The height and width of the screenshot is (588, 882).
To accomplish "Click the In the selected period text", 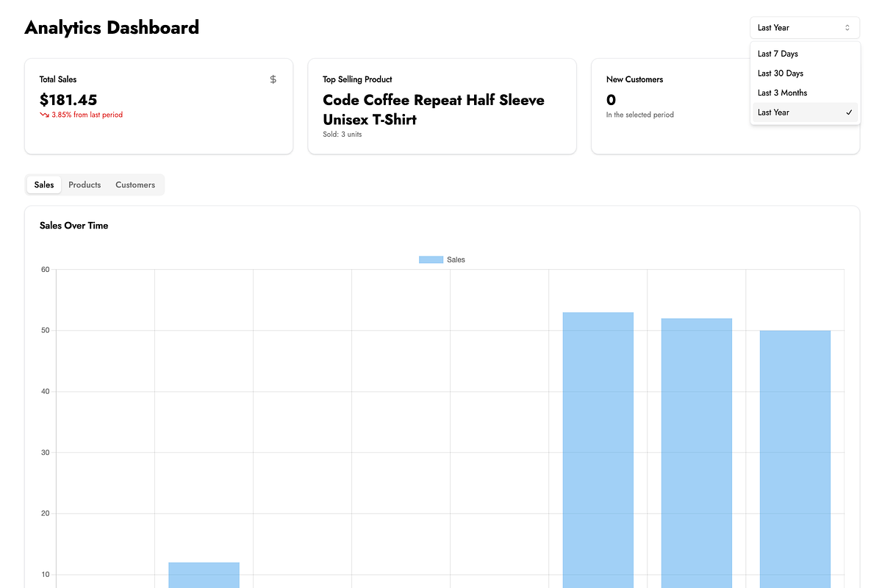I will pyautogui.click(x=640, y=115).
